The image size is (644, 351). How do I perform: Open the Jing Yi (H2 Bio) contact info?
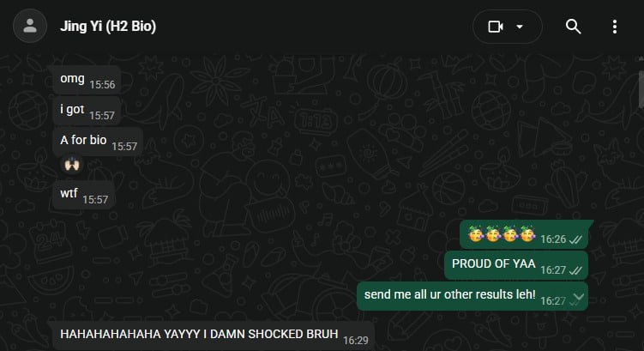click(x=108, y=27)
